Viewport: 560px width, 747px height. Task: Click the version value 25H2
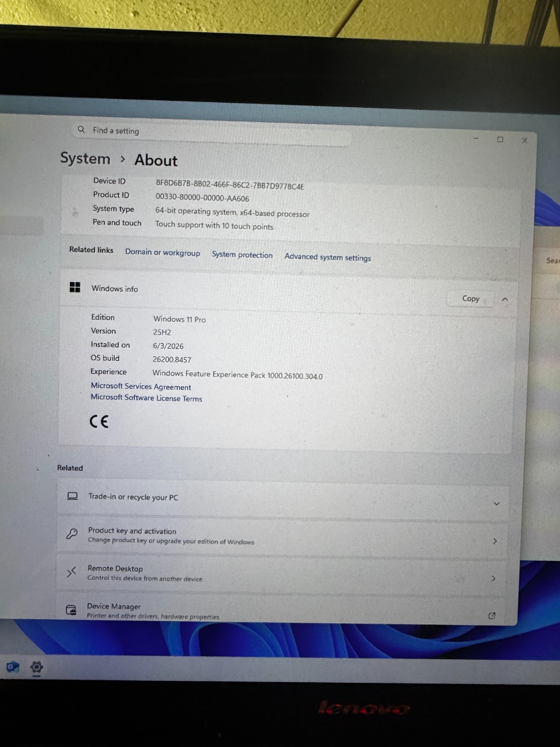tap(162, 332)
